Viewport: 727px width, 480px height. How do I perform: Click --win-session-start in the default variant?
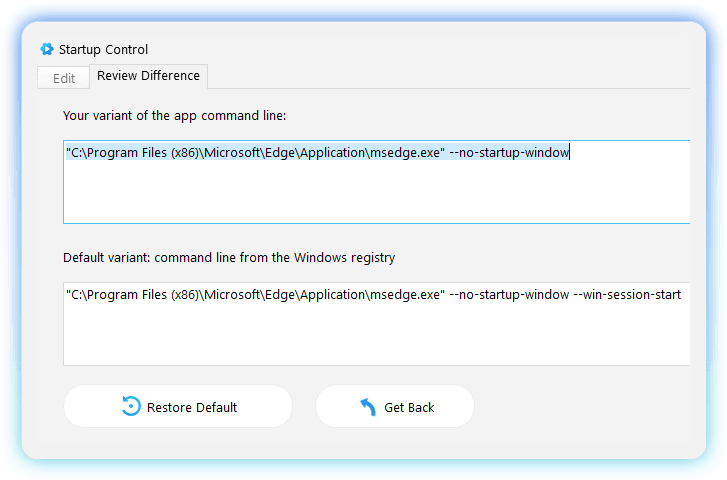(627, 295)
